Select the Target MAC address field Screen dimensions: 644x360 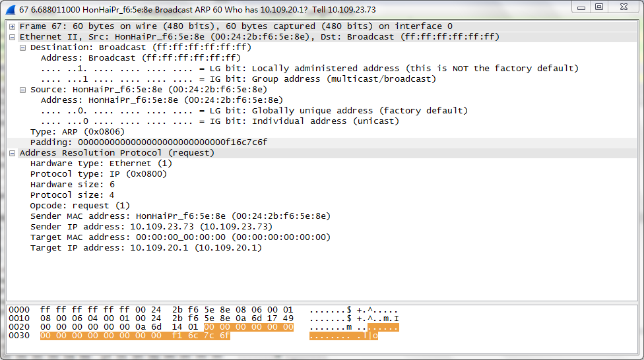pyautogui.click(x=180, y=237)
